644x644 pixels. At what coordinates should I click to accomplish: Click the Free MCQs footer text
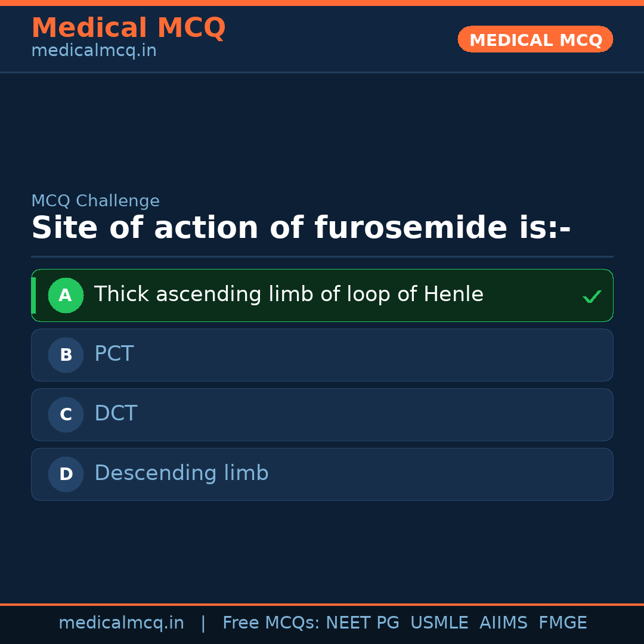270,623
